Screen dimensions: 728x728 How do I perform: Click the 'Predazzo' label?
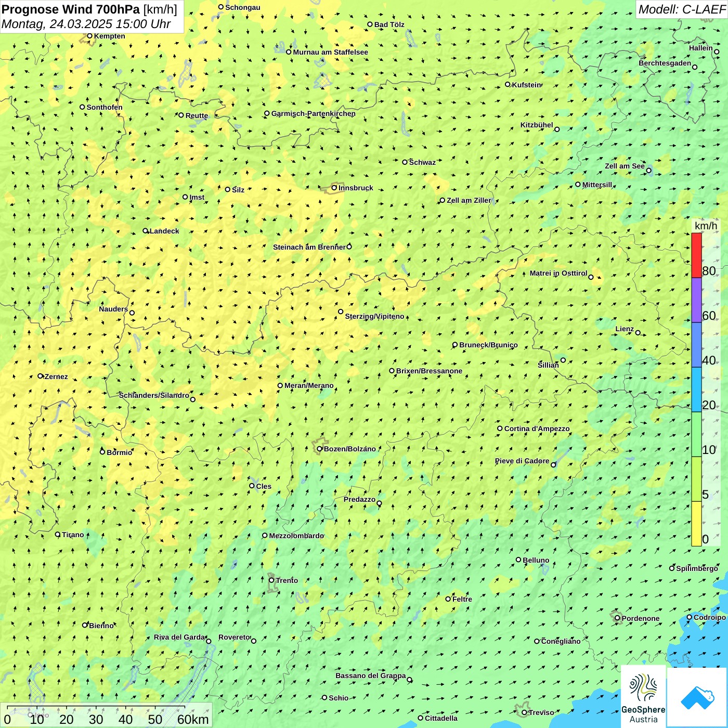(x=359, y=499)
